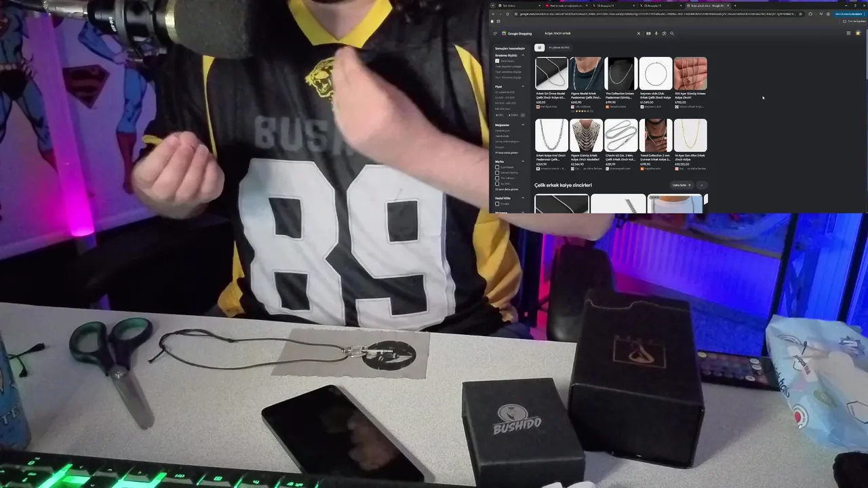This screenshot has height=488, width=868.
Task: Click the filters icon chip above results
Action: [x=540, y=47]
